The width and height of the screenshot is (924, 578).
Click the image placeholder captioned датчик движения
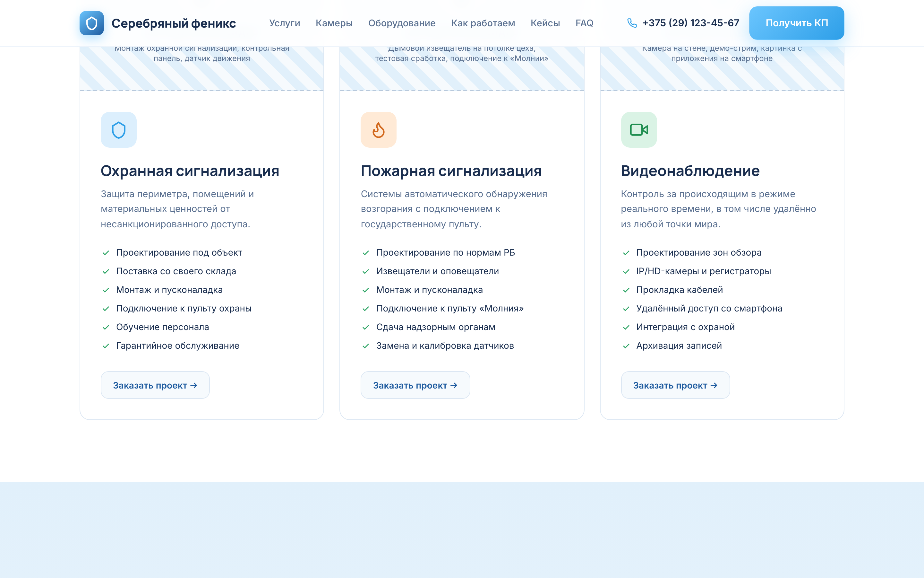(x=201, y=68)
